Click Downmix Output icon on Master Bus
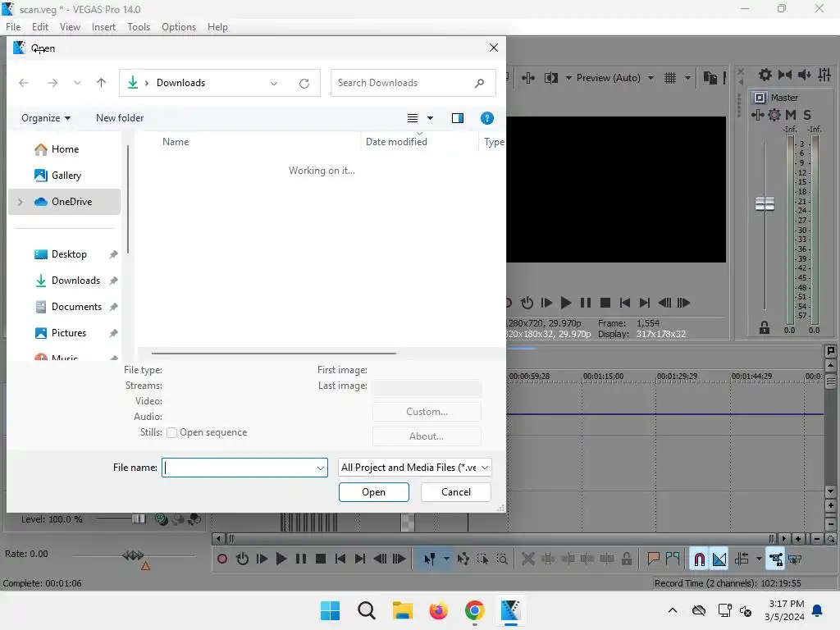 click(x=785, y=75)
